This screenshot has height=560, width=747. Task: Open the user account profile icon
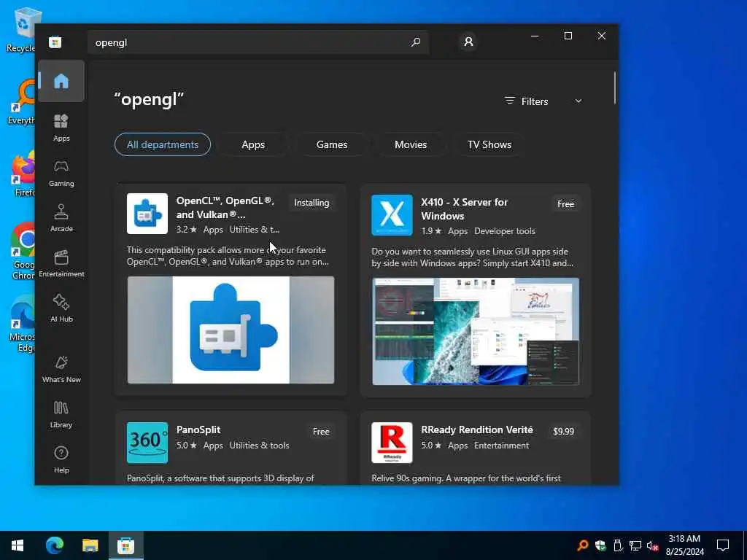[468, 42]
